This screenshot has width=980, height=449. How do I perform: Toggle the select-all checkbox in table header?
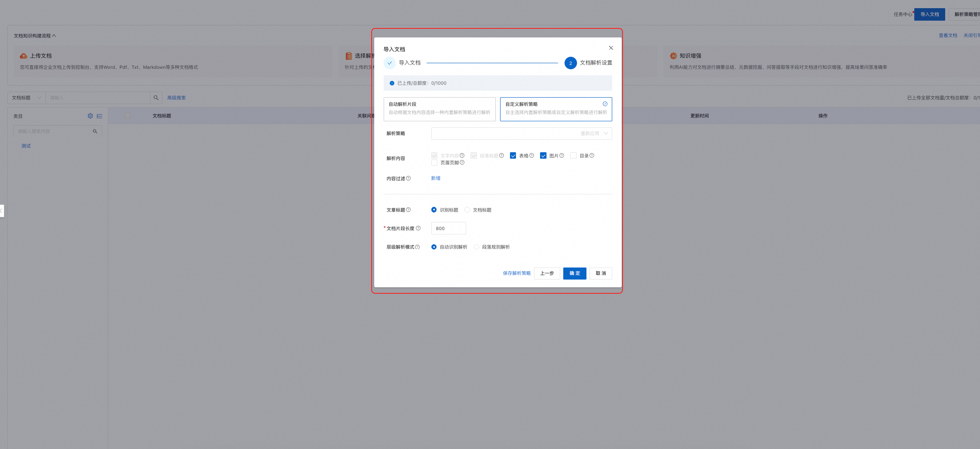coord(127,115)
